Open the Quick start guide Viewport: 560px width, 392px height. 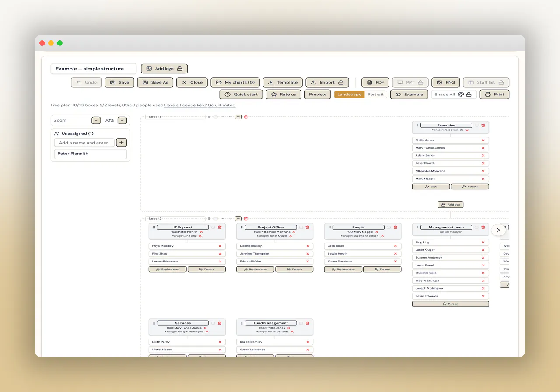(241, 94)
